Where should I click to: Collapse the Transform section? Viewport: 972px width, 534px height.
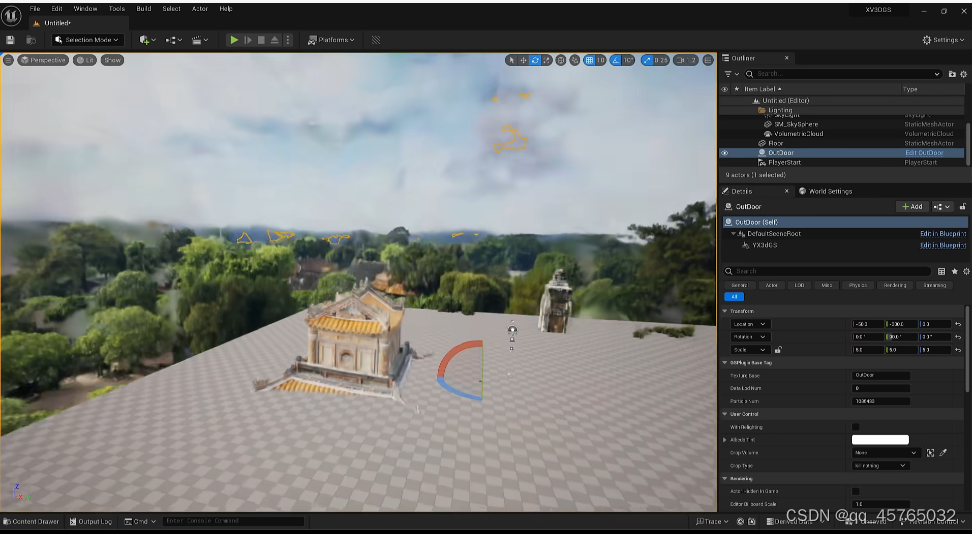click(x=725, y=311)
